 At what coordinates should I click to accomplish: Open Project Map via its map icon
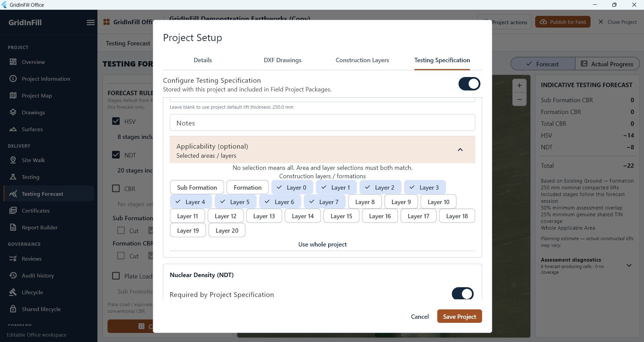pyautogui.click(x=13, y=96)
